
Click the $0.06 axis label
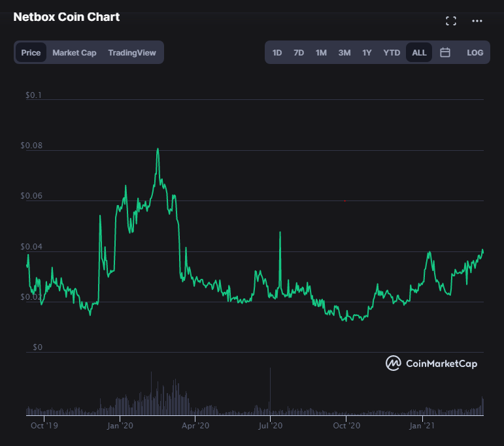tap(31, 195)
